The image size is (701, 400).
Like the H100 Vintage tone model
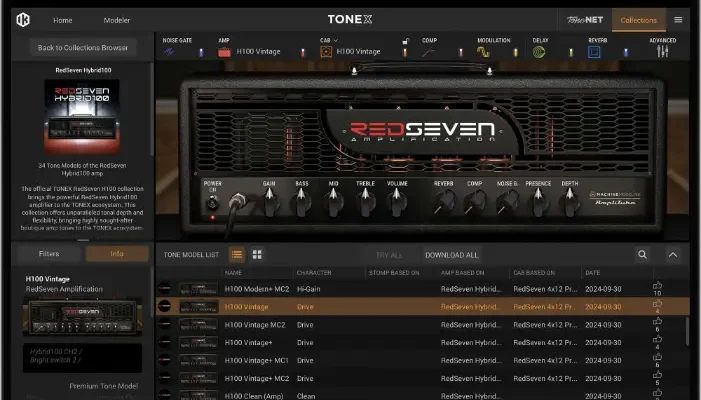pyautogui.click(x=657, y=306)
